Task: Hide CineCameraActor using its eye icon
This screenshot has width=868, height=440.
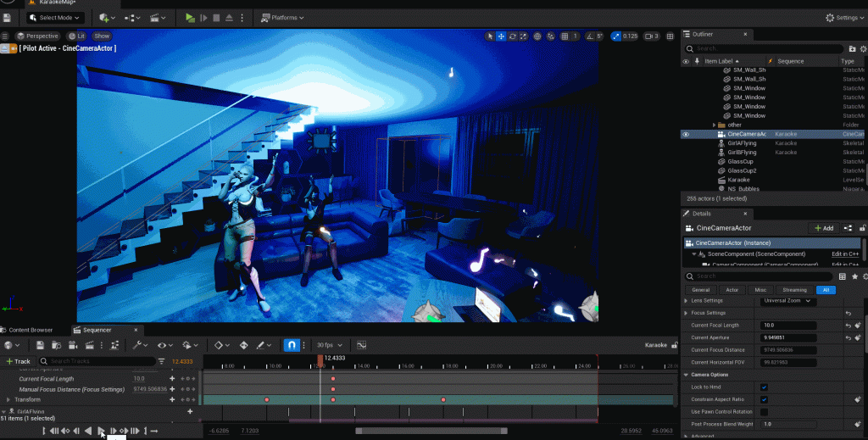Action: click(686, 134)
